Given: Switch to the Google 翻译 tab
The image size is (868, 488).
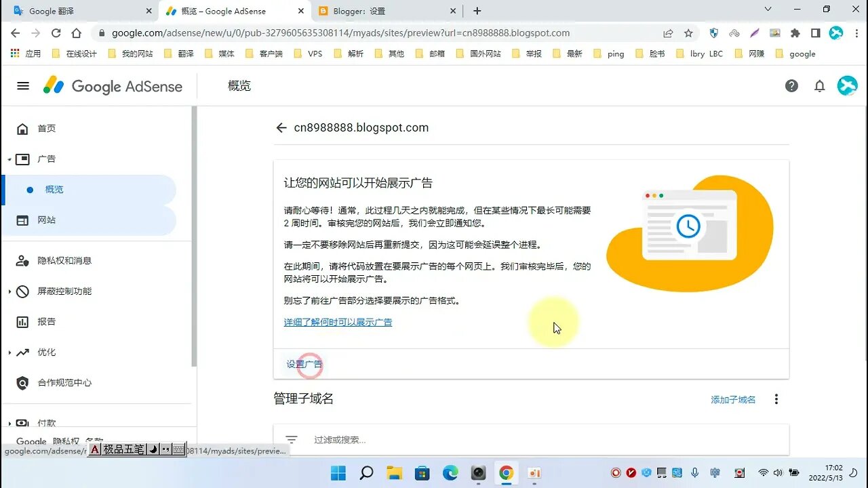Looking at the screenshot, I should [x=80, y=11].
